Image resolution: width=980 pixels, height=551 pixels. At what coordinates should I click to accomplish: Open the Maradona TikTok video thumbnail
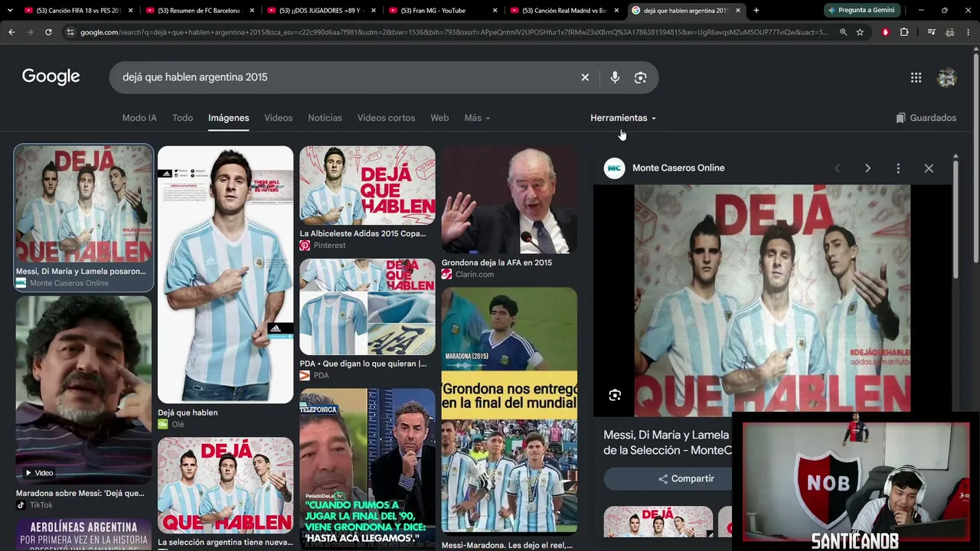click(x=83, y=390)
